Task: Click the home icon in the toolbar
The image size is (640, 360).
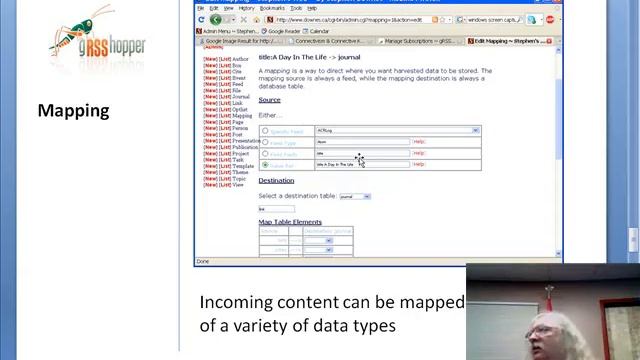Action: pyautogui.click(x=256, y=20)
